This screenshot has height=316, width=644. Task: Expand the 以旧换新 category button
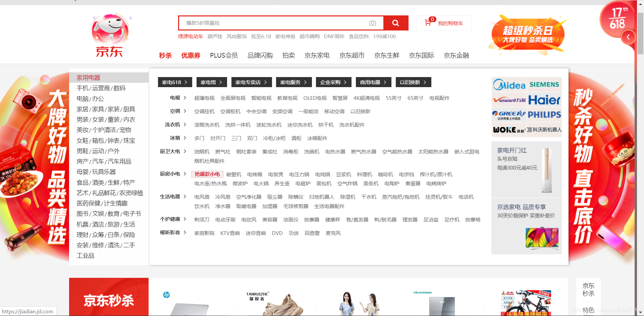pos(413,82)
